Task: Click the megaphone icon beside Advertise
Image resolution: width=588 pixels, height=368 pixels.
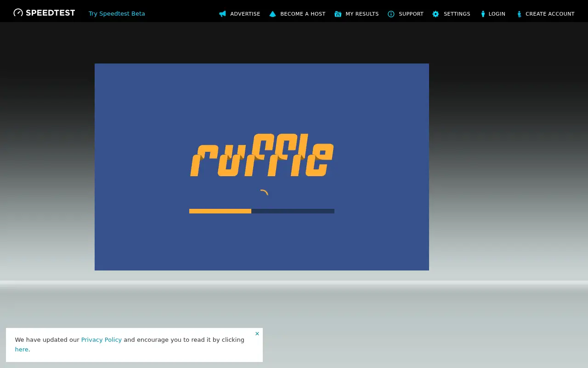Action: [223, 14]
